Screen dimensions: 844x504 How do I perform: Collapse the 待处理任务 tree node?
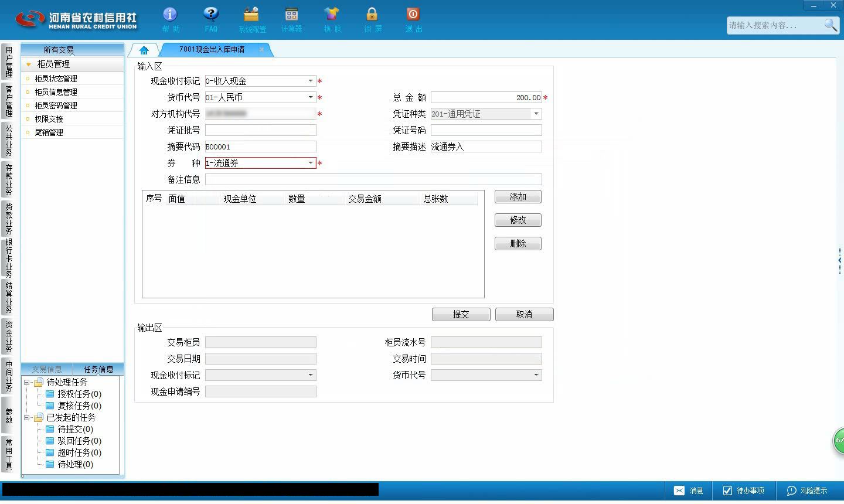point(27,383)
